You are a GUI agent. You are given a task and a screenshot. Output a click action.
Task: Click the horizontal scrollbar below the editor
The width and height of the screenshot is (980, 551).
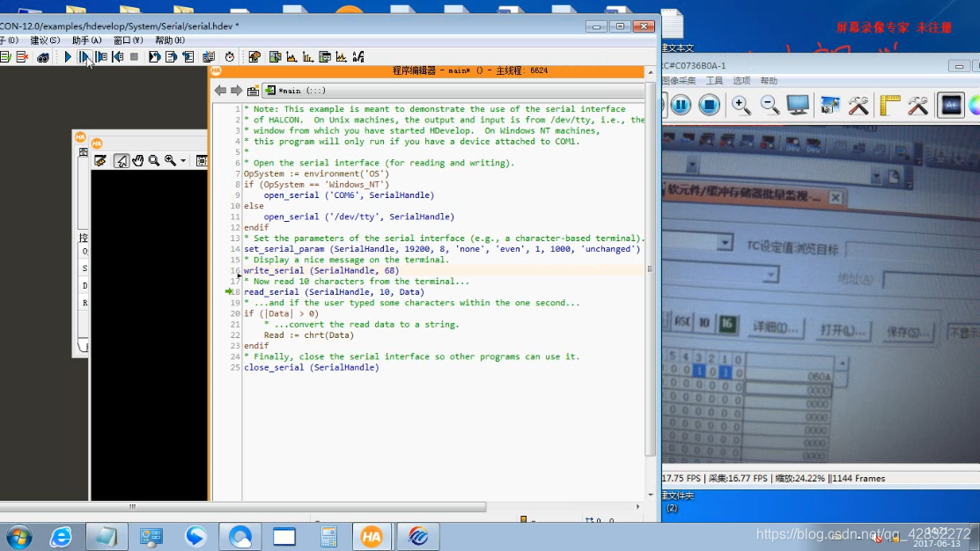(243, 507)
